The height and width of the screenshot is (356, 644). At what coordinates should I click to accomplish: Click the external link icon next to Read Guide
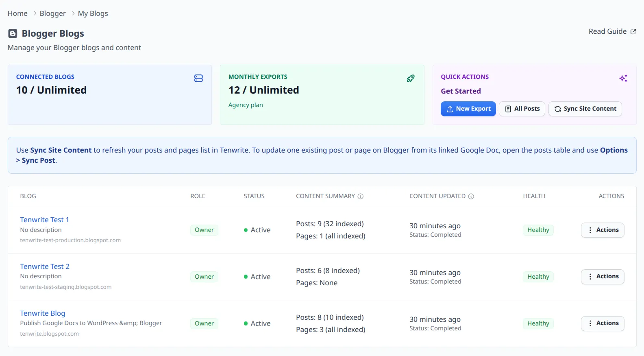tap(633, 32)
